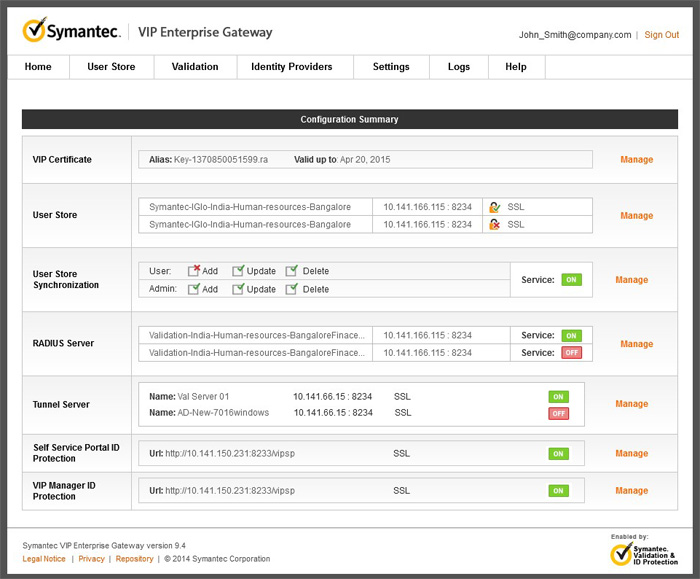Toggle Val Server 01 tunnel ON switch
The height and width of the screenshot is (579, 700).
[558, 397]
